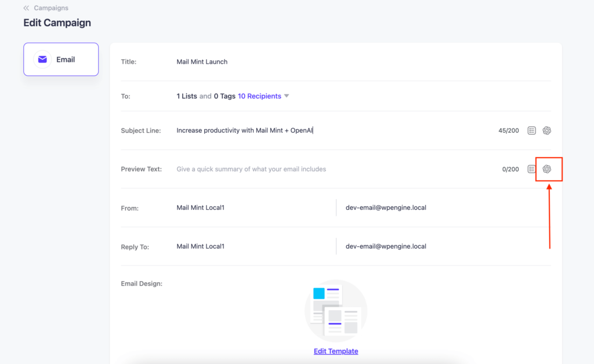Click the double chevron back icon
The height and width of the screenshot is (364, 594).
tap(26, 8)
